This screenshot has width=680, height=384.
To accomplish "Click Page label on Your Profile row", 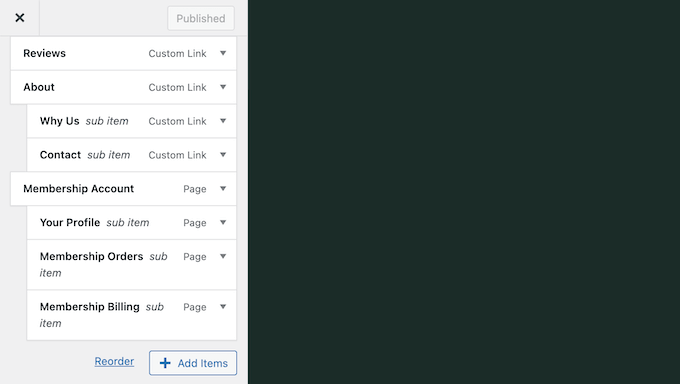I will 195,223.
